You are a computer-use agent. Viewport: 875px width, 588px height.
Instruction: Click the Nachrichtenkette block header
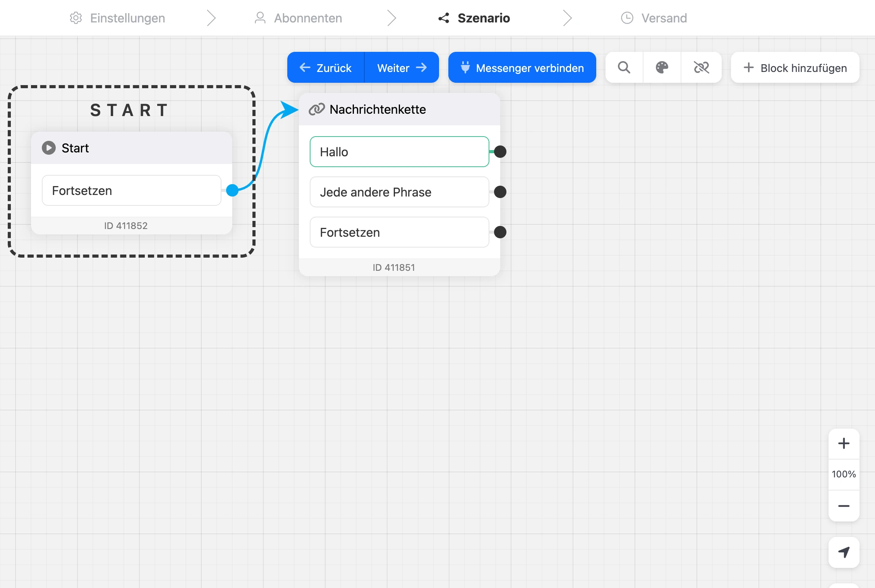[400, 109]
